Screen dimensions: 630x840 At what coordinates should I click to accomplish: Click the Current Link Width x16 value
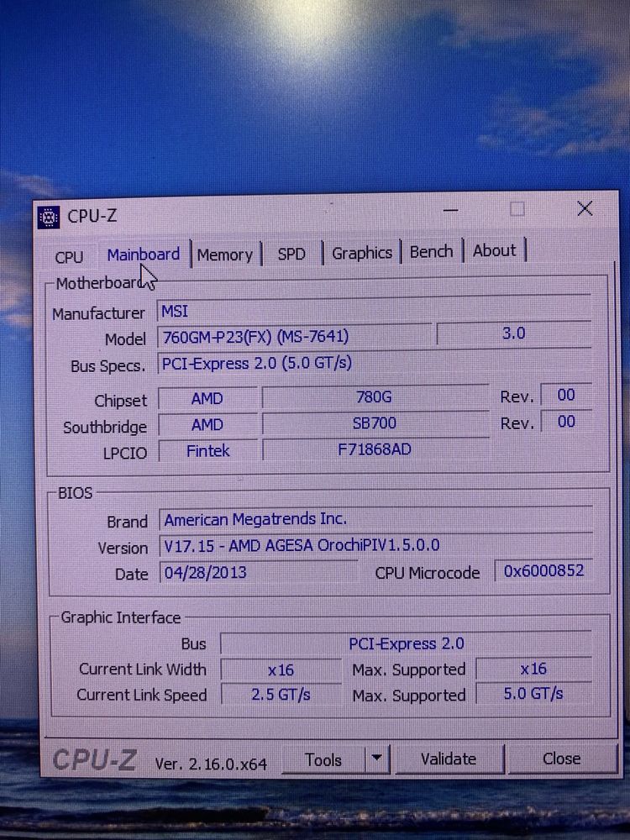281,669
